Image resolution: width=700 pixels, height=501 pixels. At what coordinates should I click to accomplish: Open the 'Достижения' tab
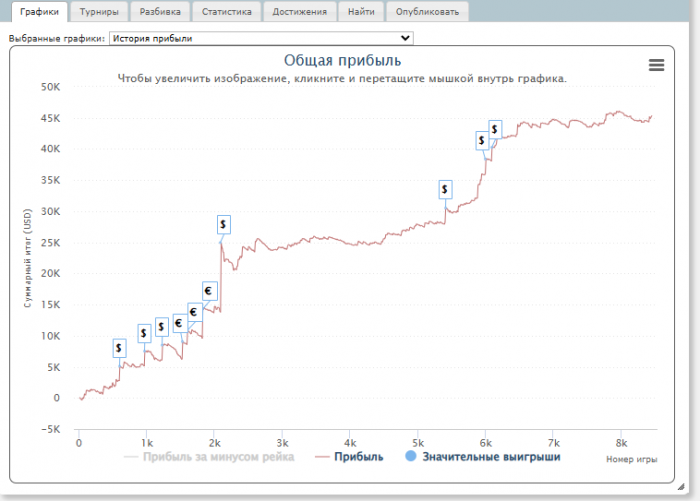pos(300,12)
